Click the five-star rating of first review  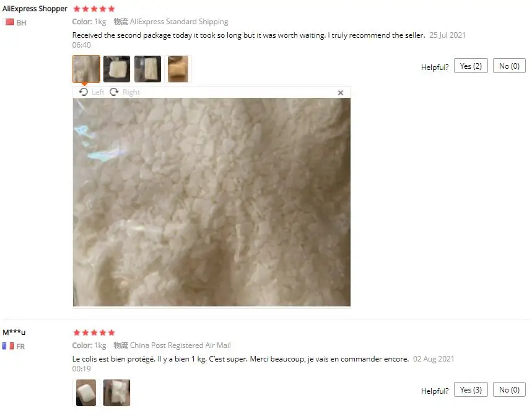(x=94, y=9)
